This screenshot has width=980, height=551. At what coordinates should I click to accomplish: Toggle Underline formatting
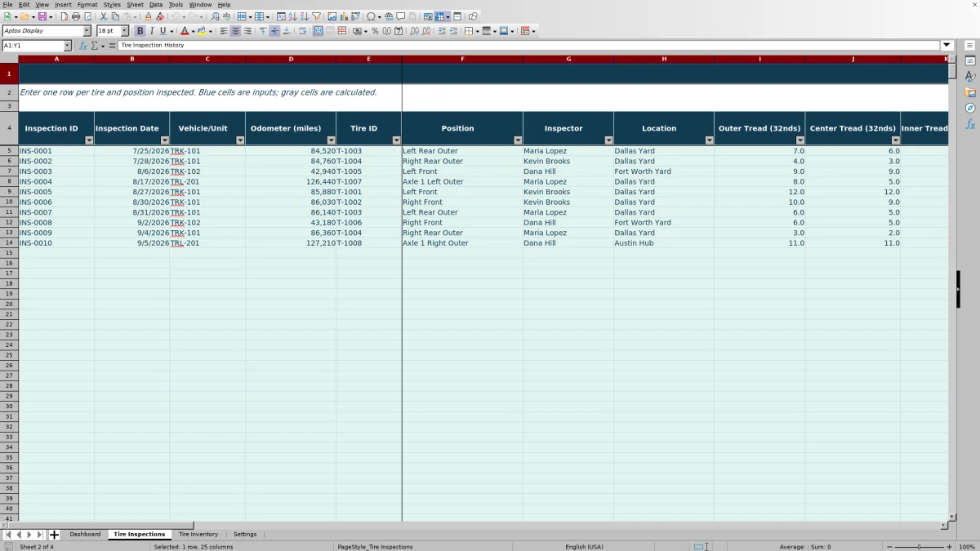pos(163,31)
